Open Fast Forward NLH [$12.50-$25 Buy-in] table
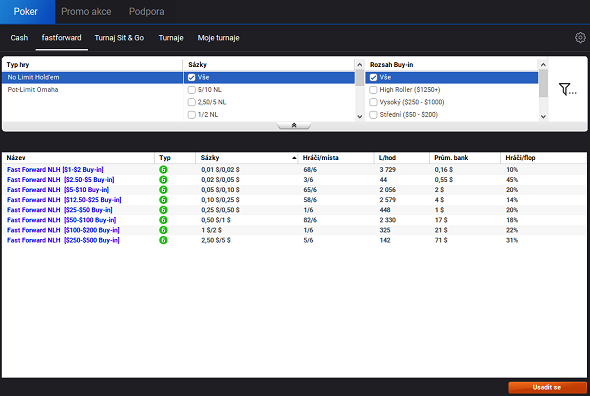The height and width of the screenshot is (396, 590). pyautogui.click(x=64, y=200)
